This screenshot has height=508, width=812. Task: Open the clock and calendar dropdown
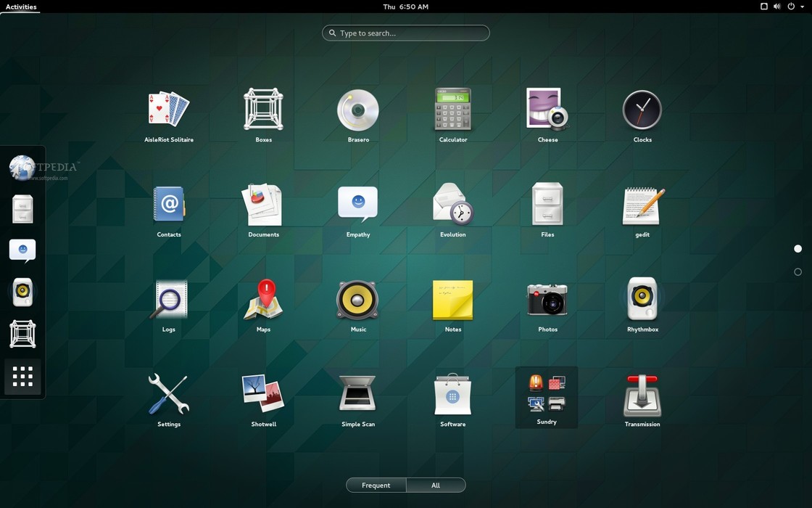click(x=405, y=7)
